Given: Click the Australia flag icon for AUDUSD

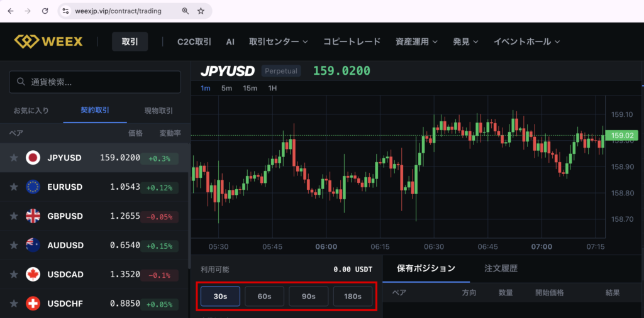Looking at the screenshot, I should pyautogui.click(x=33, y=245).
